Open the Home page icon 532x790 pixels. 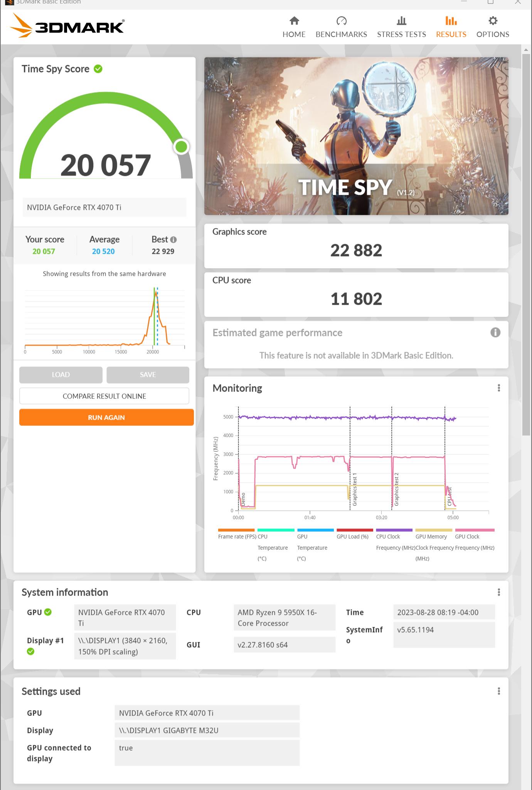tap(294, 21)
